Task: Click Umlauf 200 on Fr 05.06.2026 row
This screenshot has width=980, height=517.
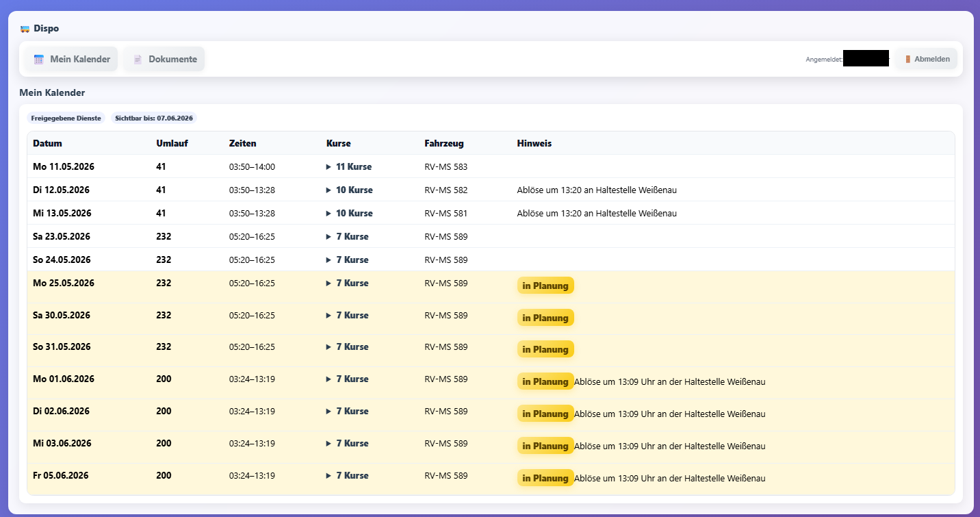Action: (x=164, y=475)
